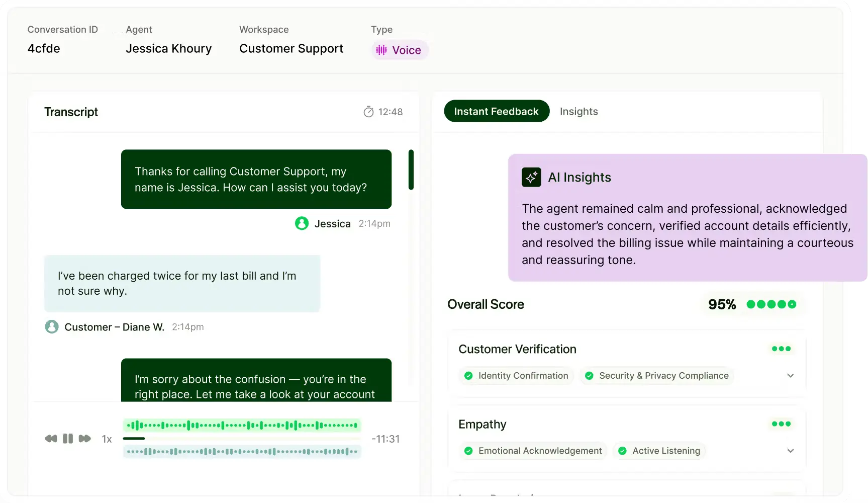Switch to the Instant Feedback tab
Image resolution: width=868 pixels, height=503 pixels.
coord(496,111)
